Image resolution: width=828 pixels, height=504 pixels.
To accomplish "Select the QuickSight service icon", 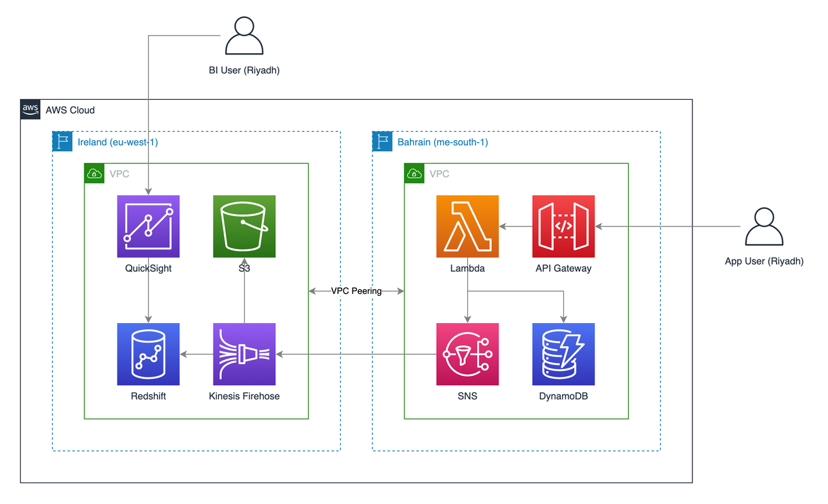I will pos(148,226).
